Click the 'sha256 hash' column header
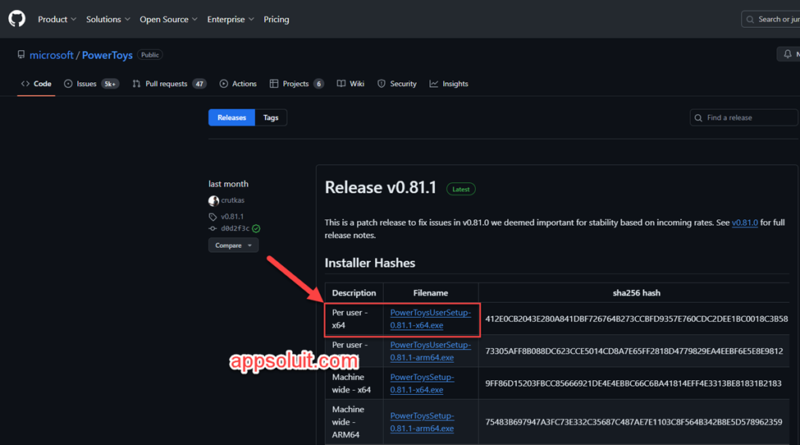The image size is (800, 445). pyautogui.click(x=636, y=293)
